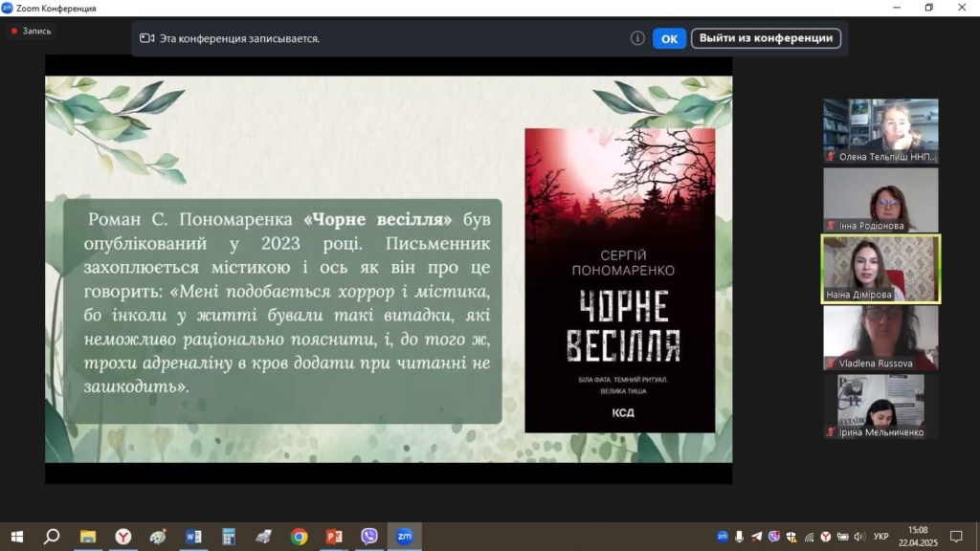Click the OK button in recording notice

coord(669,38)
